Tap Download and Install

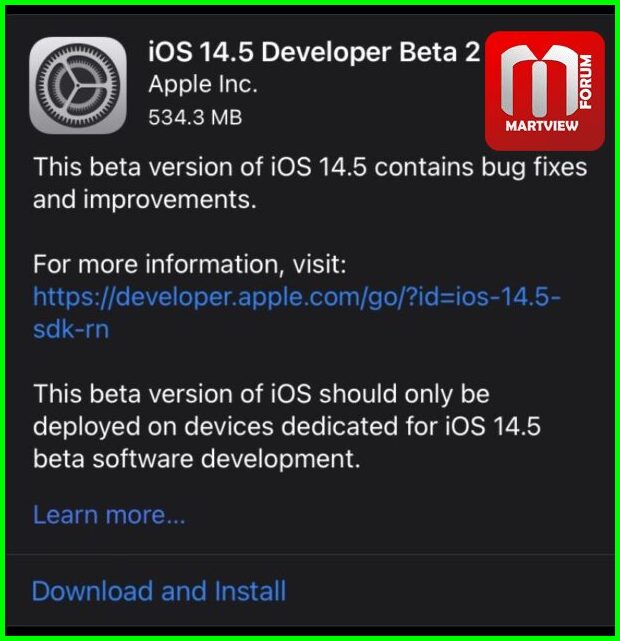159,591
